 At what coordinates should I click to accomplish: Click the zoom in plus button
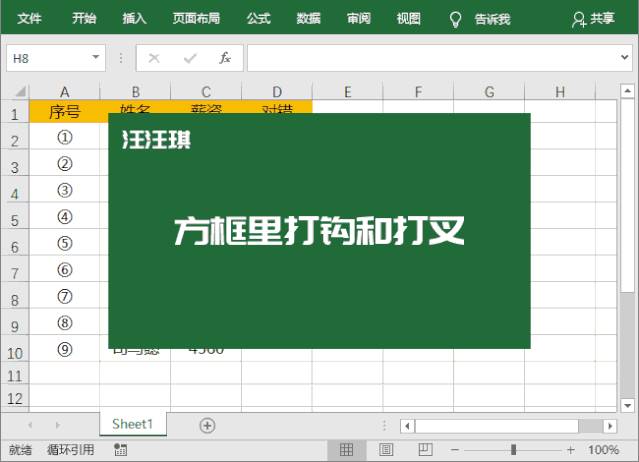coord(571,450)
